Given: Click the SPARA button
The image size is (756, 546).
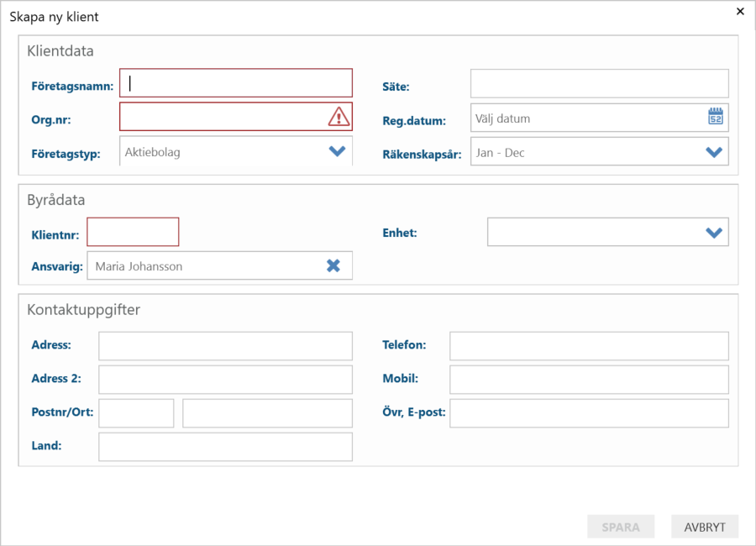Looking at the screenshot, I should pyautogui.click(x=621, y=527).
